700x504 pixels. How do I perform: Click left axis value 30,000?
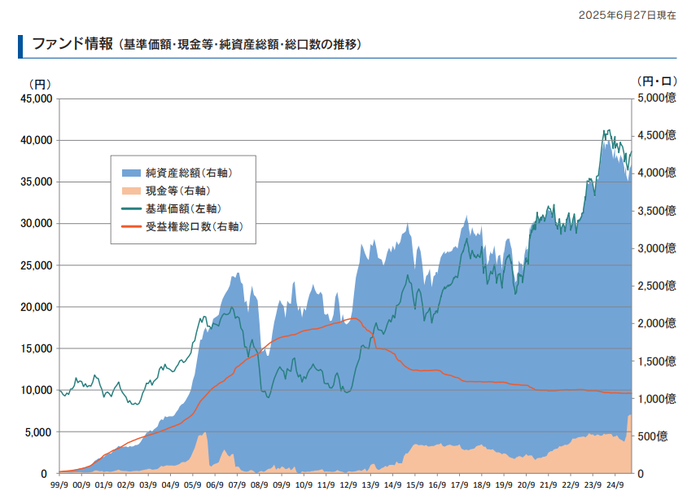37,223
